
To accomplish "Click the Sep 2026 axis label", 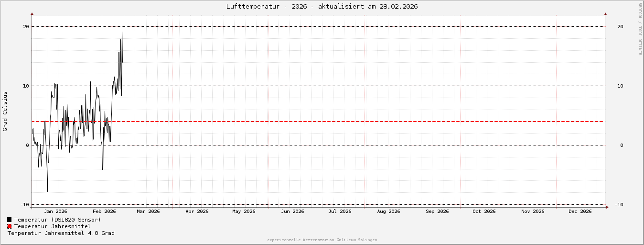I will coord(437,211).
